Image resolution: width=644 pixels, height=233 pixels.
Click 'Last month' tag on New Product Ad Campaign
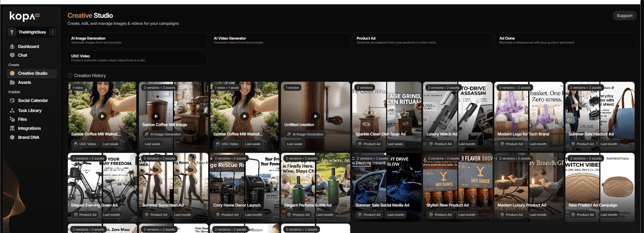click(x=609, y=215)
